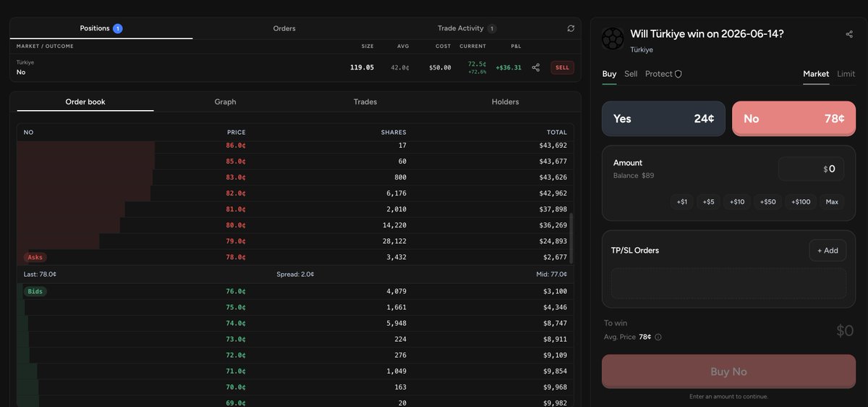Share the Türkiye No position
868x407 pixels.
point(536,67)
